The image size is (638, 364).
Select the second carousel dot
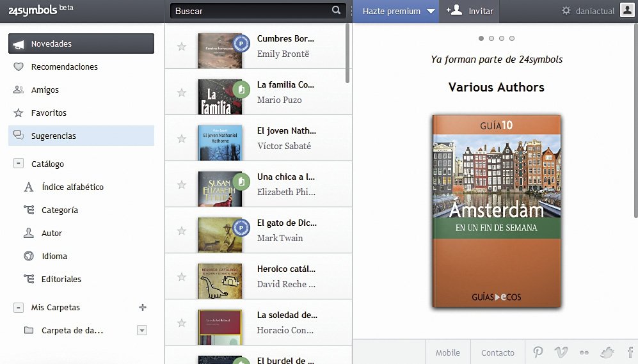pos(491,38)
